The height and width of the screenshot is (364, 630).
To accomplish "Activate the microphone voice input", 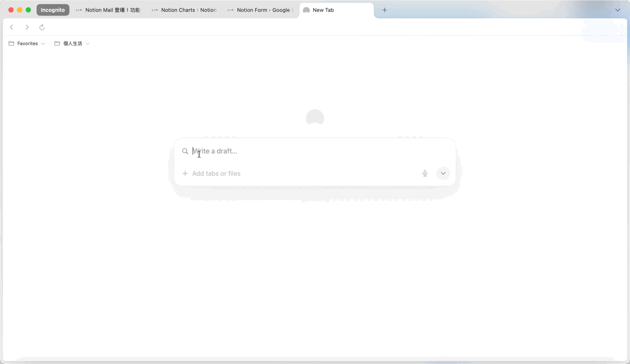I will point(425,174).
